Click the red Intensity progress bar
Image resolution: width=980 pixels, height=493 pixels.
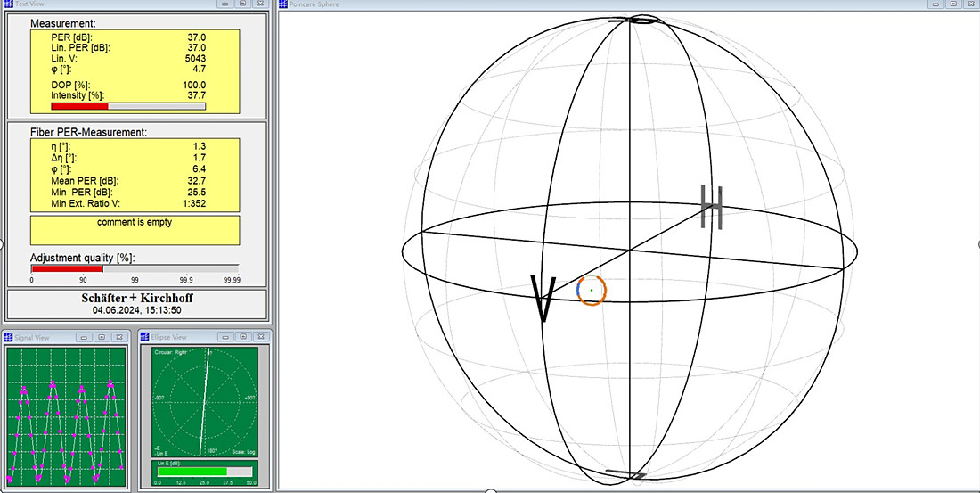128,106
